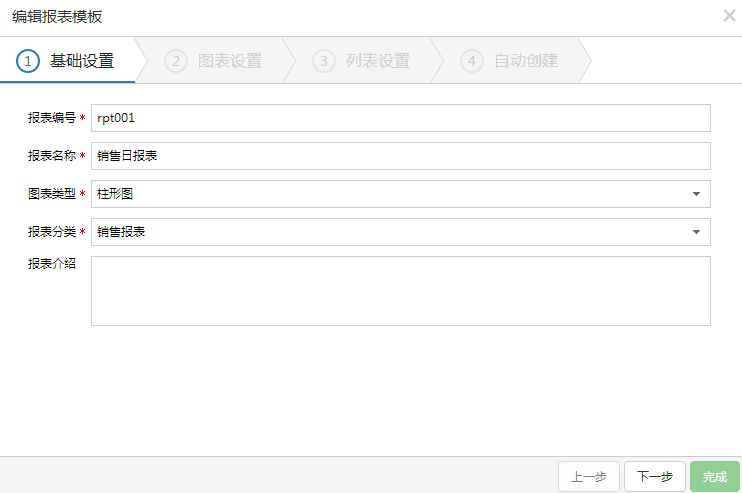The image size is (742, 493).
Task: Click the 报表编号 label
Action: pos(52,117)
